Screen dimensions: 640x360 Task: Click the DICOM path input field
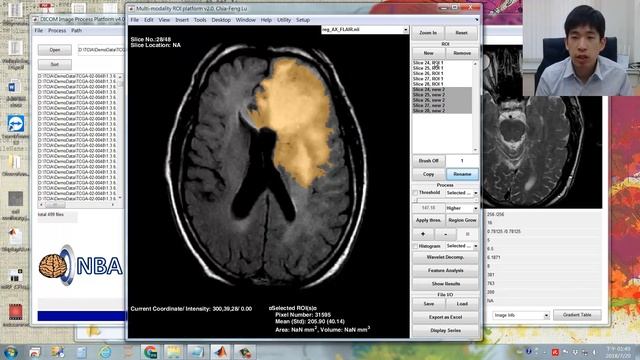101,50
